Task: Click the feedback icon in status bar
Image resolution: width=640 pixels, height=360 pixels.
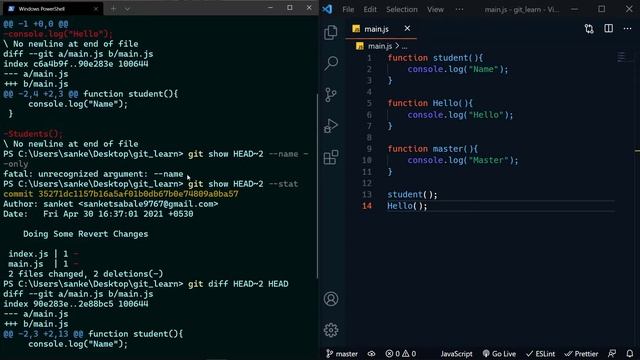Action: [x=612, y=354]
